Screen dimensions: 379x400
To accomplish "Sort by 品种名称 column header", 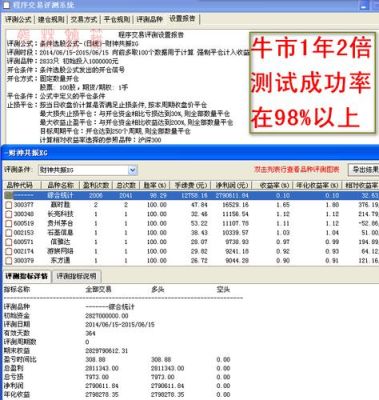I will 60,185.
